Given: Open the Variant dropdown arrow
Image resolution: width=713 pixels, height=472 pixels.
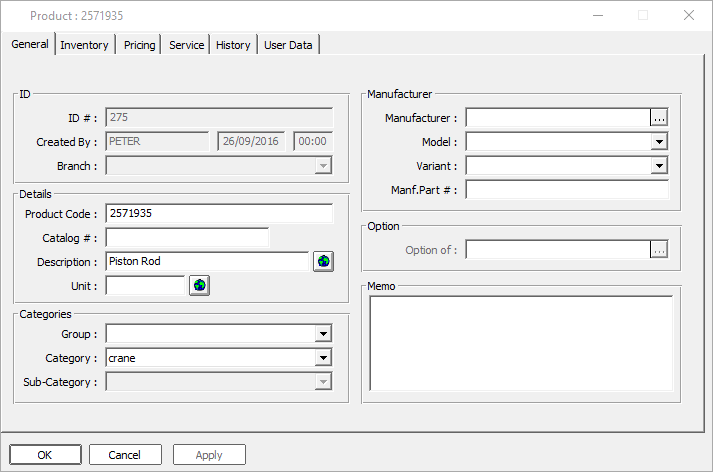Looking at the screenshot, I should 659,166.
